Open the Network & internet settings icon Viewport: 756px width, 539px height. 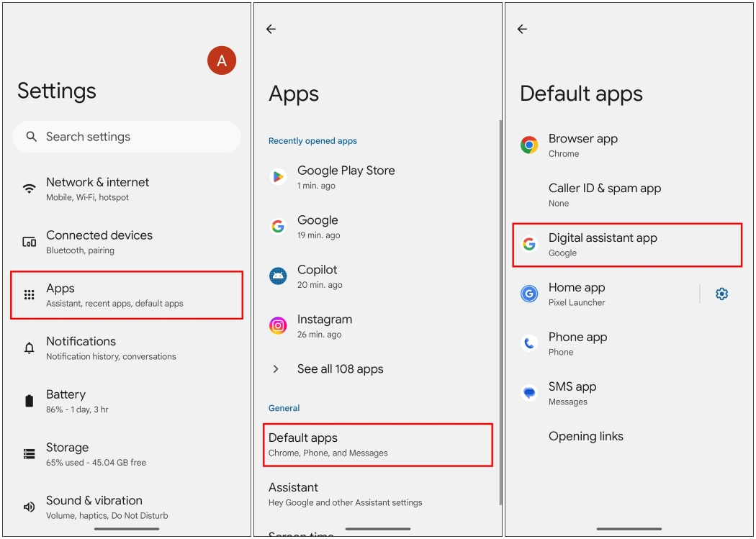point(27,187)
